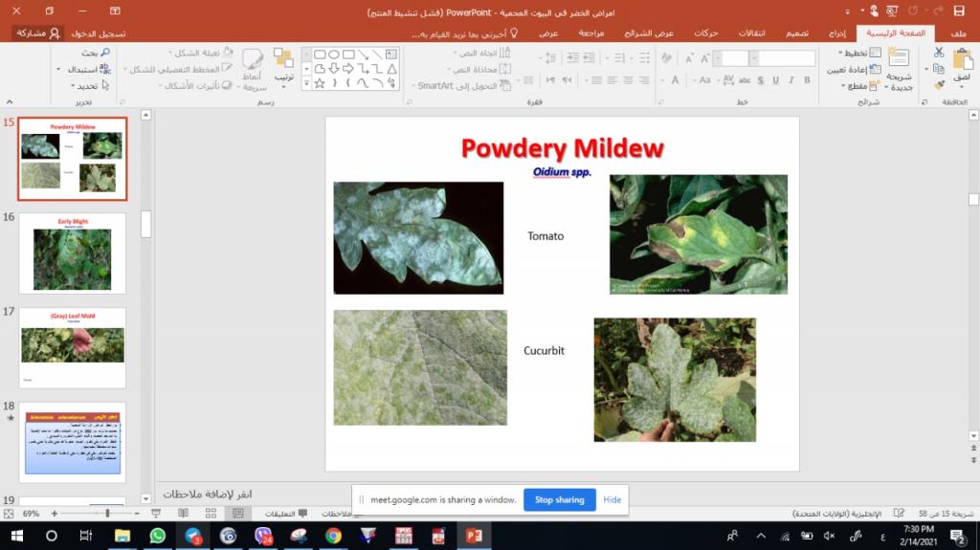Click the Stop sharing button
Screen dimensions: 980x550
(559, 499)
